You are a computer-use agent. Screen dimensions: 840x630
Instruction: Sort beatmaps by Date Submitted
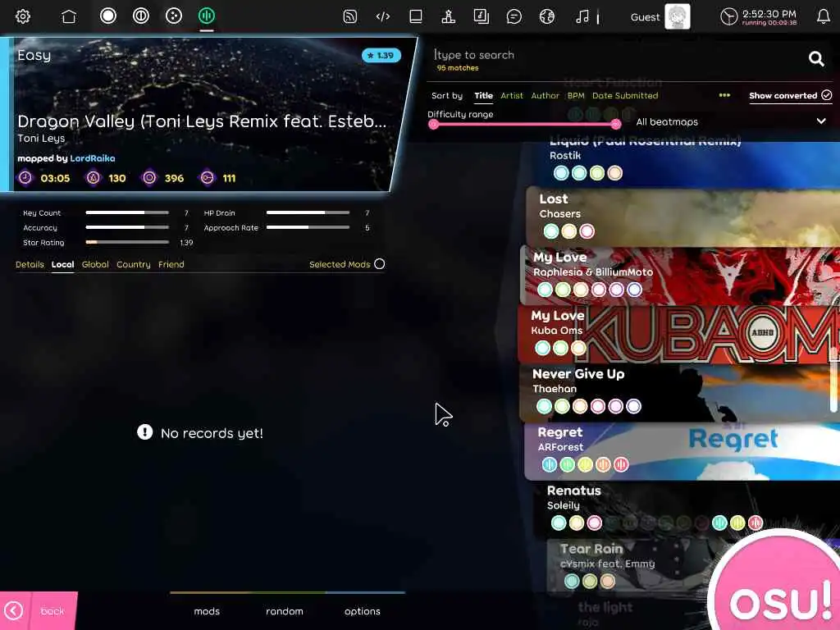[624, 95]
